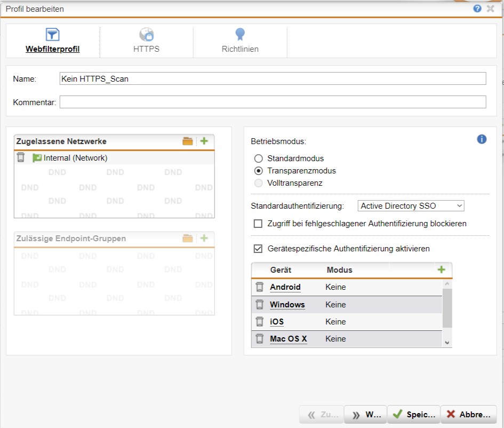The height and width of the screenshot is (428, 504).
Task: Uncheck Gerätespezifische Authentifizierung aktivieren
Action: pyautogui.click(x=258, y=249)
